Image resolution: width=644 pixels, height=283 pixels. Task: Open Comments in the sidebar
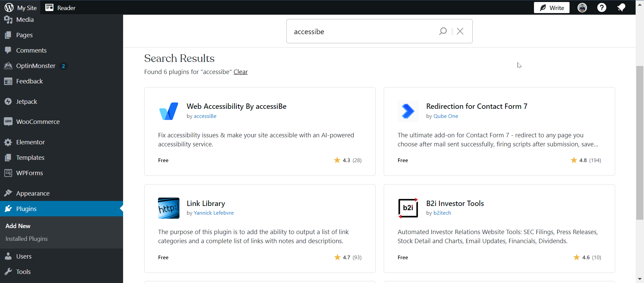(61, 50)
